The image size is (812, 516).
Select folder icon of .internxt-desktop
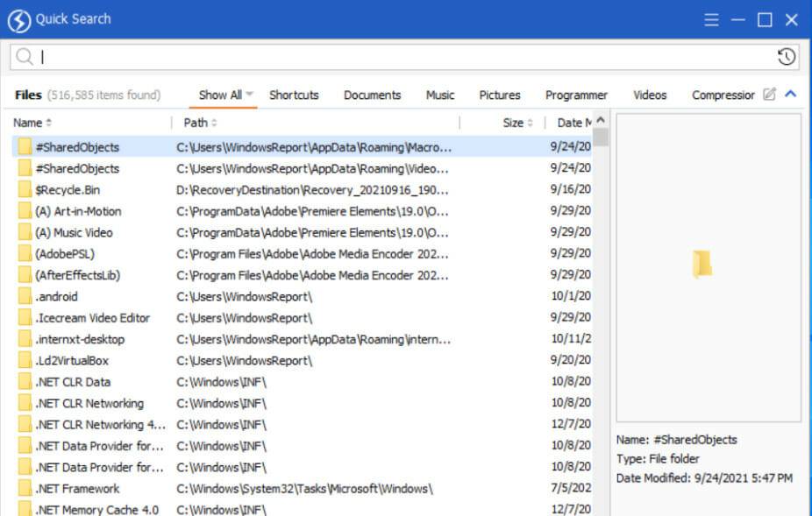pyautogui.click(x=25, y=339)
